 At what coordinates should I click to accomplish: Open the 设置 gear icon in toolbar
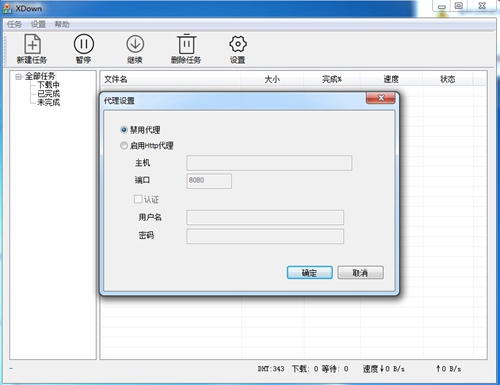coord(238,44)
